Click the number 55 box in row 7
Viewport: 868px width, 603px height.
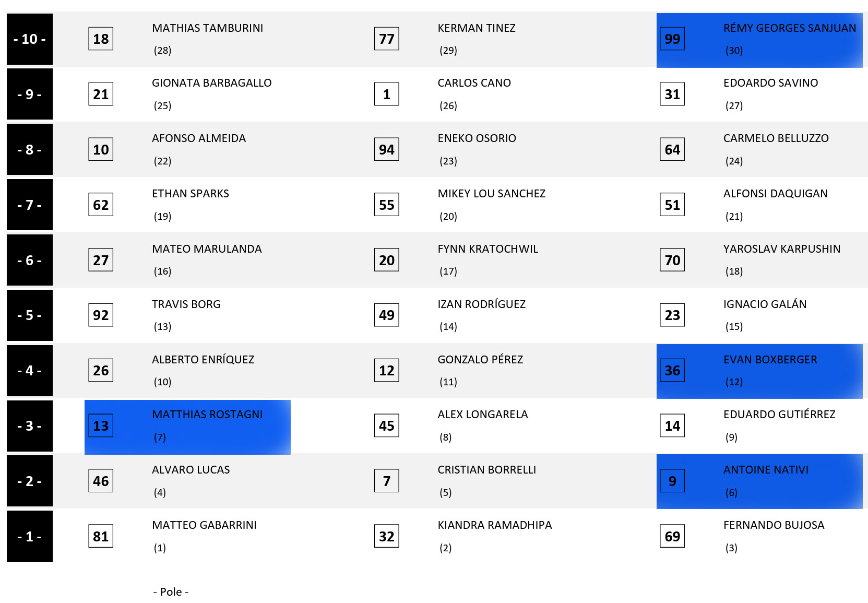tap(387, 205)
